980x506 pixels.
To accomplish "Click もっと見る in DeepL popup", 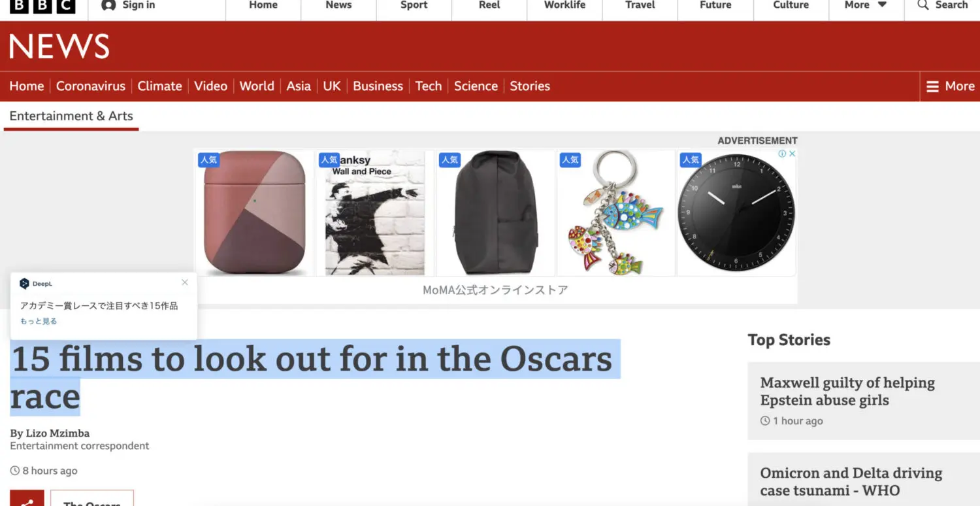I will (x=39, y=321).
